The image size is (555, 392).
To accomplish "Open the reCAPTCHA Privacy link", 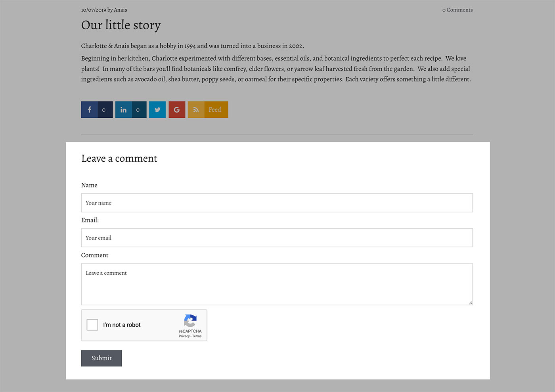I will (x=184, y=336).
